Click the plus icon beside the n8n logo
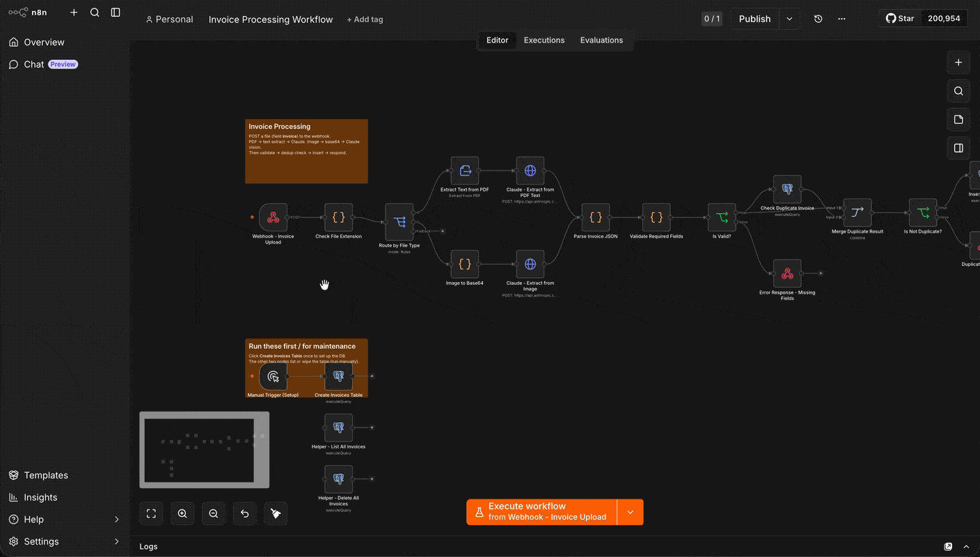 (74, 13)
